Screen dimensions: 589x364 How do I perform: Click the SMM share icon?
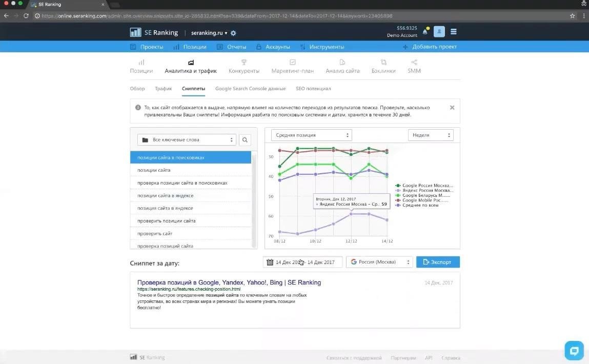[414, 63]
